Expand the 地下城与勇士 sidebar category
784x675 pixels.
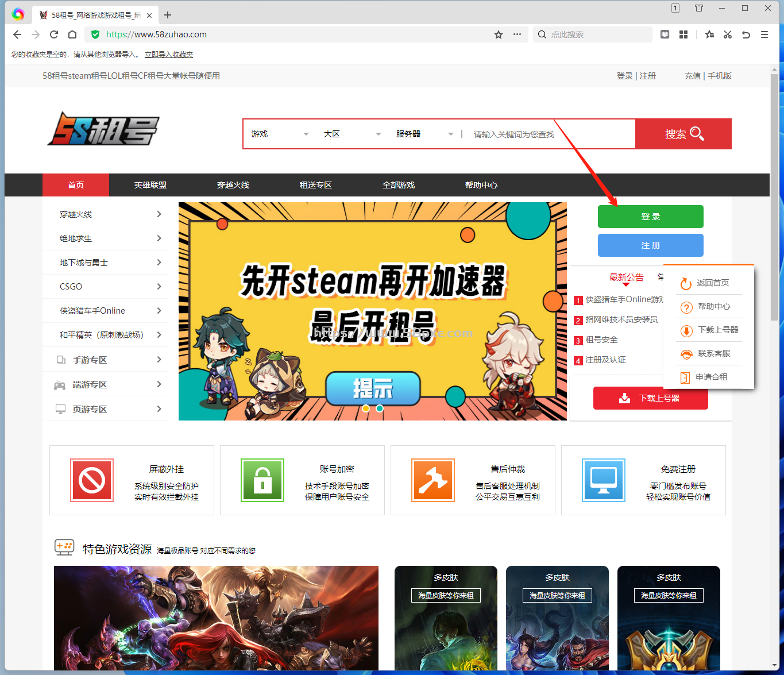(x=106, y=263)
